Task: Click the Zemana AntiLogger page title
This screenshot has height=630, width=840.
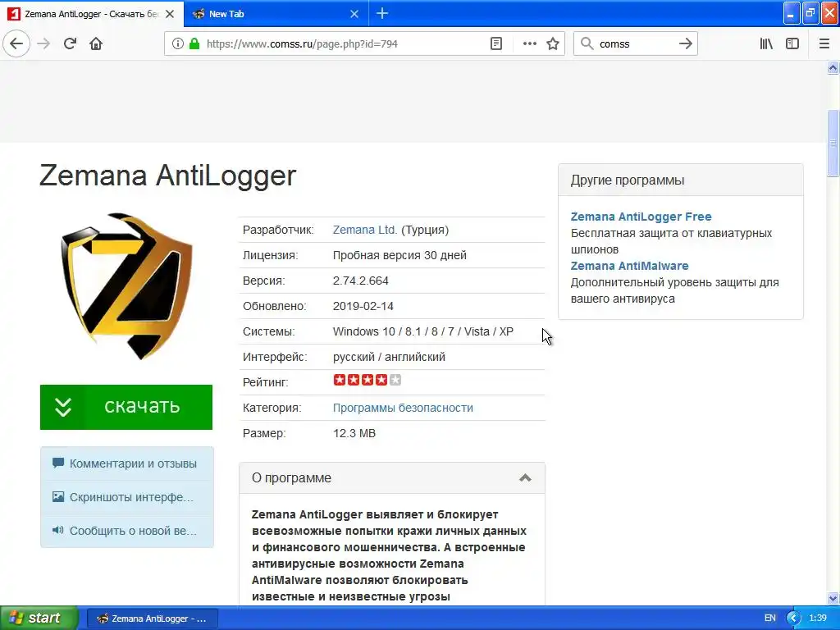Action: coord(167,176)
